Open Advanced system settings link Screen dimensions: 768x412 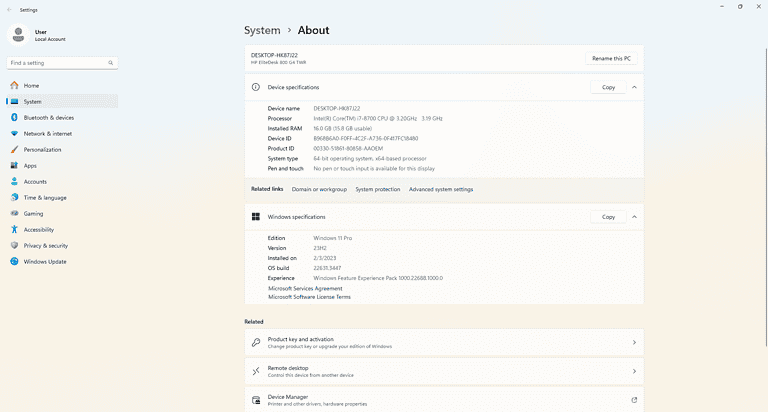click(441, 189)
